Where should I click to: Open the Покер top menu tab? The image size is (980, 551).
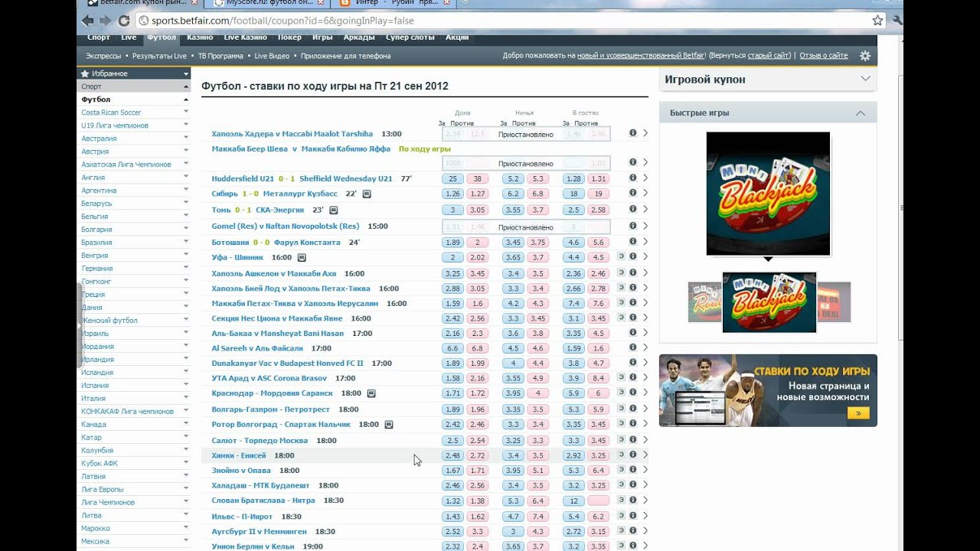(x=289, y=37)
